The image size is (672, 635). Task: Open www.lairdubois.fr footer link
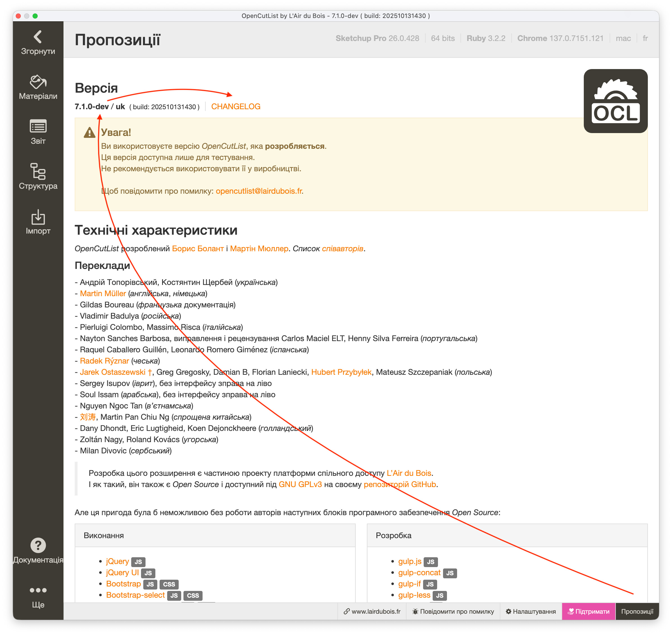click(x=372, y=612)
